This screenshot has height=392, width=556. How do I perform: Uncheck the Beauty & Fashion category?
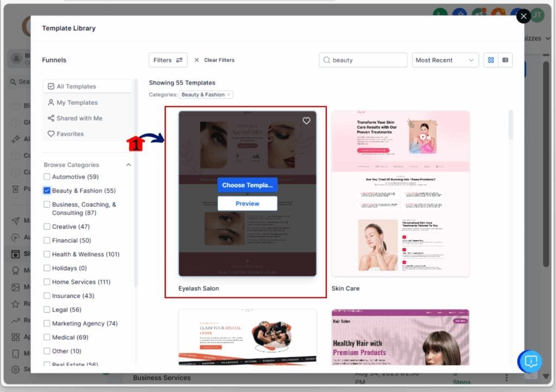pyautogui.click(x=47, y=191)
